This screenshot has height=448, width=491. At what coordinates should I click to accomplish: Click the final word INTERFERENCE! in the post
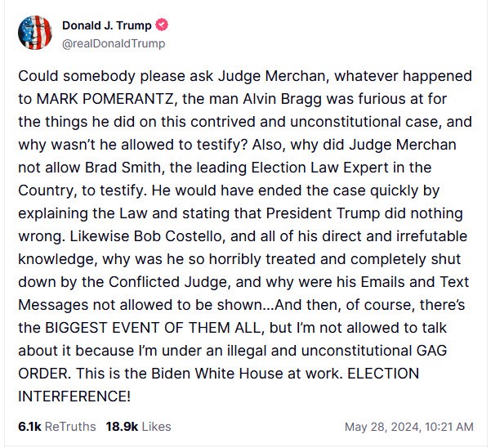pos(74,396)
